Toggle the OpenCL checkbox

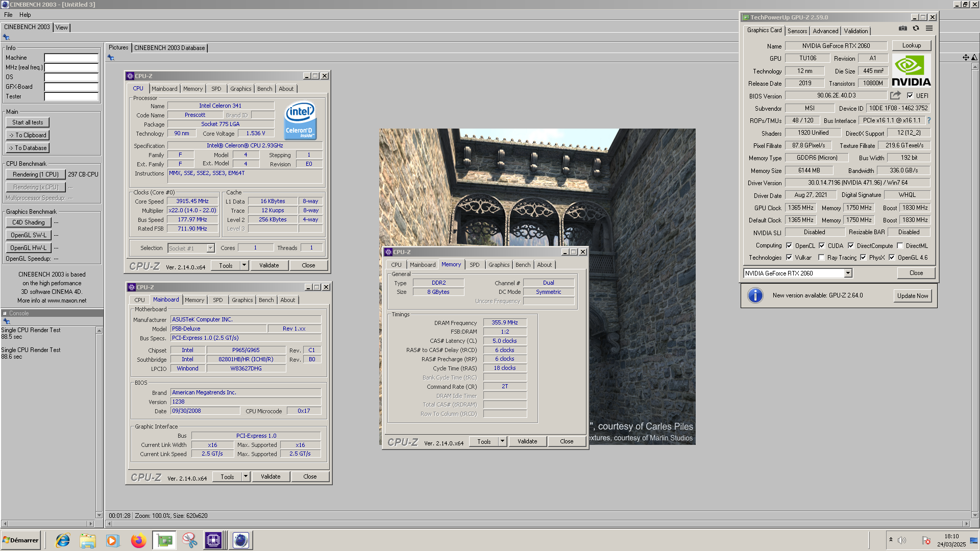point(789,245)
